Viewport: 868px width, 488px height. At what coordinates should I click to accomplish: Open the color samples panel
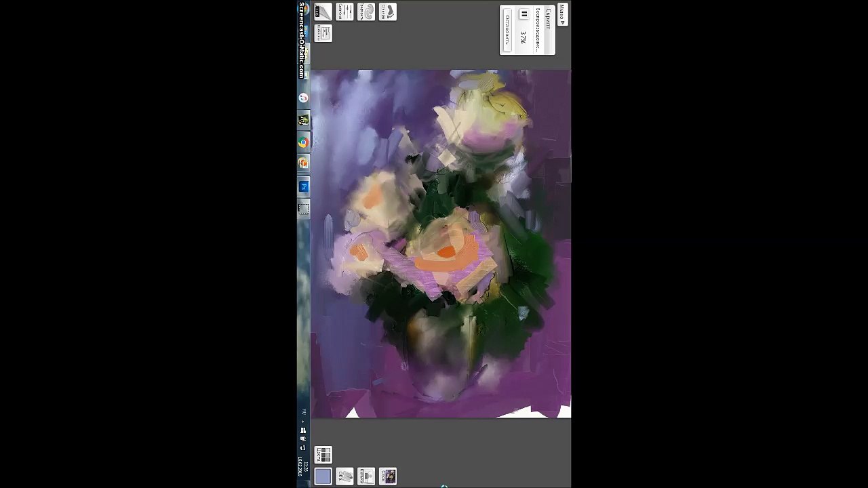323,454
